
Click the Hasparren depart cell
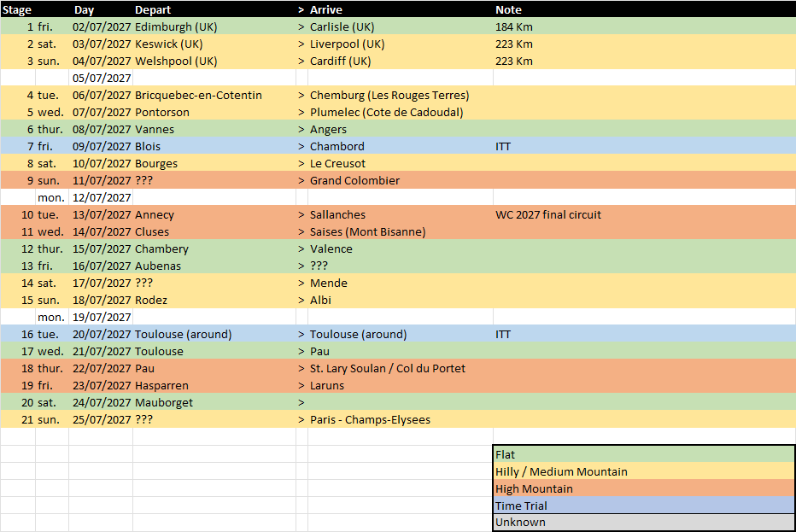[x=214, y=386]
